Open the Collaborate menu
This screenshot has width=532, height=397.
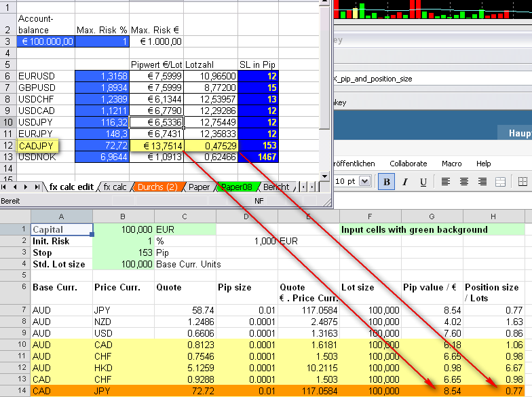click(x=408, y=164)
